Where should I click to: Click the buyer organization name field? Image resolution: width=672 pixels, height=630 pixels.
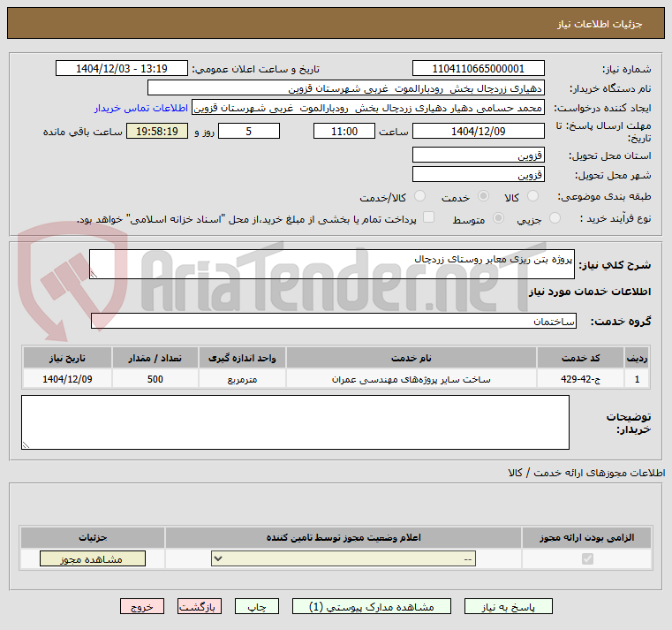(x=346, y=87)
